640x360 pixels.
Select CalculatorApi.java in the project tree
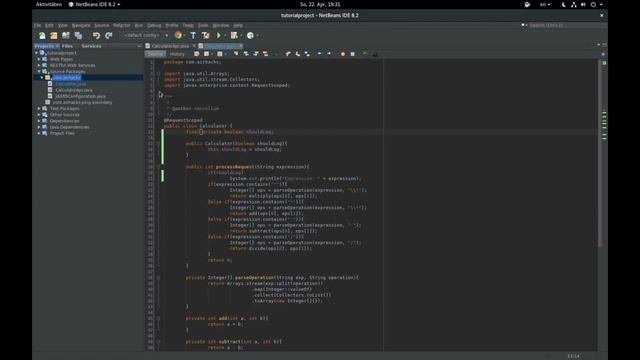[x=74, y=90]
